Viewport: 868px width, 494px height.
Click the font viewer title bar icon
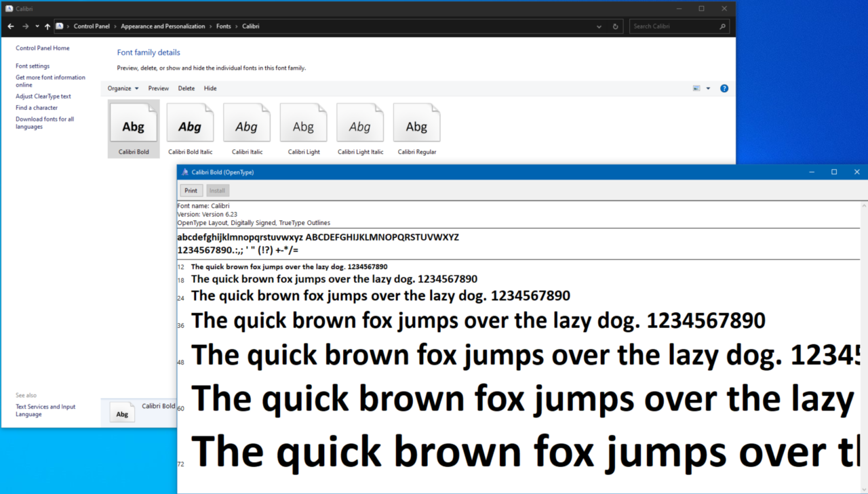[x=185, y=172]
